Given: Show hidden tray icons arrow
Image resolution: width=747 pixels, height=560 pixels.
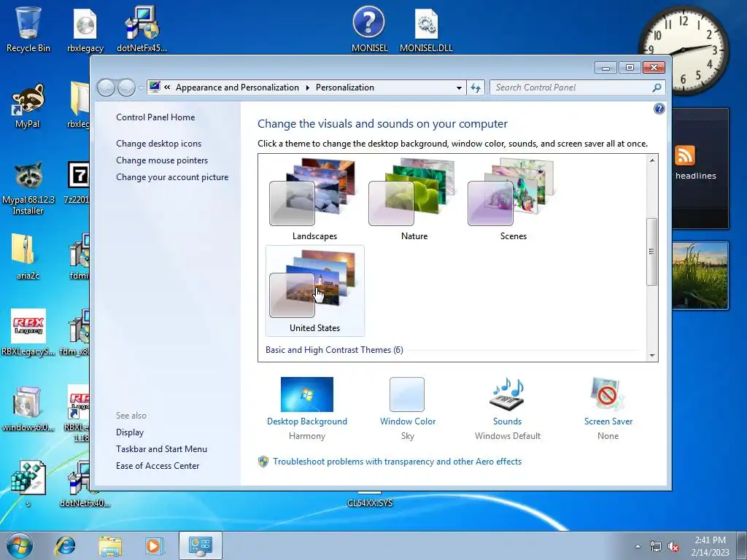Looking at the screenshot, I should pos(638,546).
